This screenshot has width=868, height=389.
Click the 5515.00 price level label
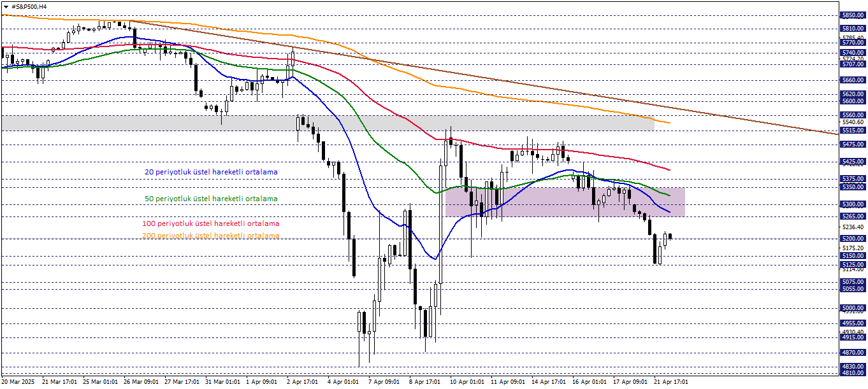[853, 130]
